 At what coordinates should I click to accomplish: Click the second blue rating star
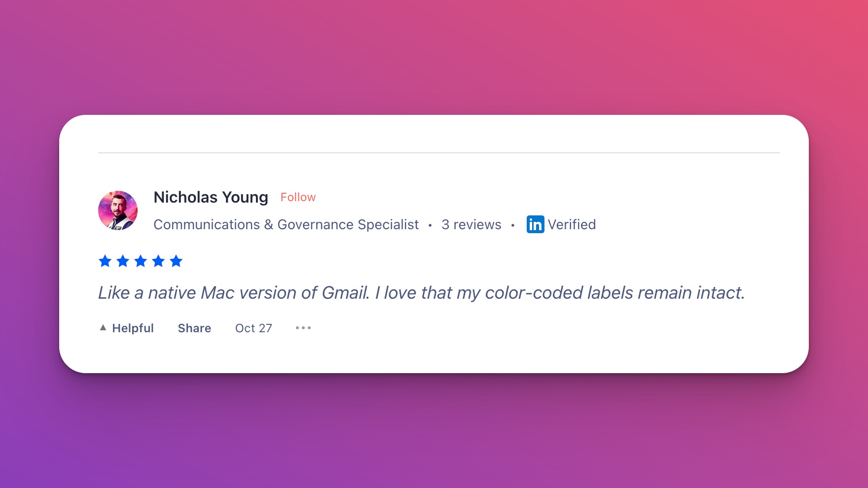tap(123, 261)
